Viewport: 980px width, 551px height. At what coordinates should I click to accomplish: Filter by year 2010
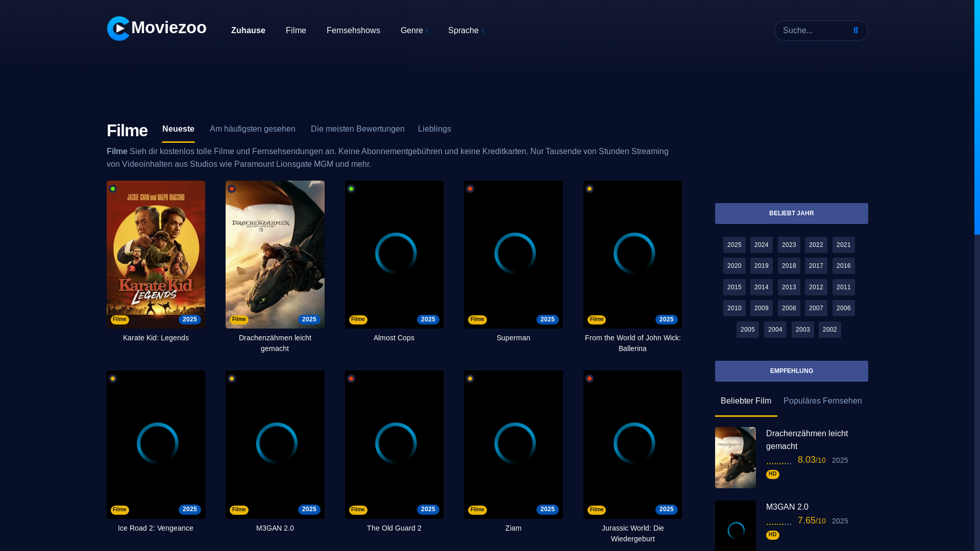734,308
